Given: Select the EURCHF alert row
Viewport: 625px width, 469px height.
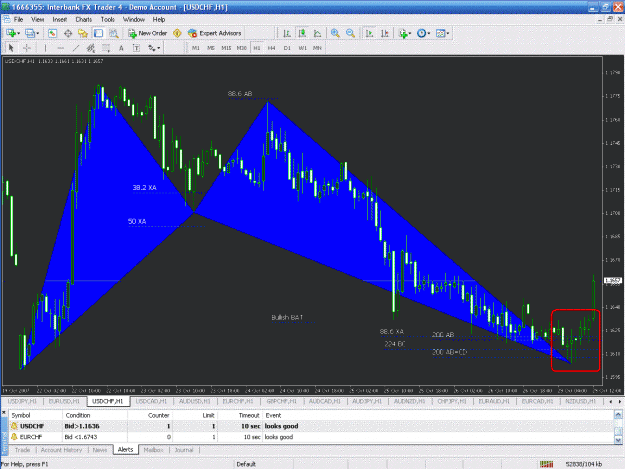Looking at the screenshot, I should 311,437.
